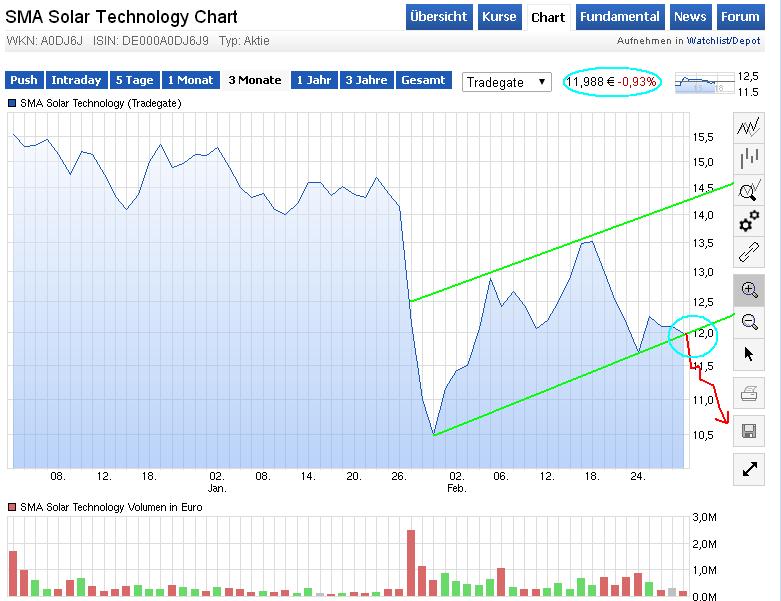781x601 pixels.
Task: Click Aufnehmen in Watchlist/Depot link
Action: 689,41
